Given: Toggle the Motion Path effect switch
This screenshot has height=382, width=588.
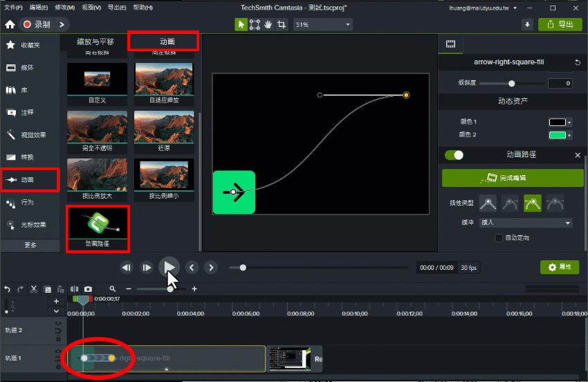Looking at the screenshot, I should click(454, 155).
